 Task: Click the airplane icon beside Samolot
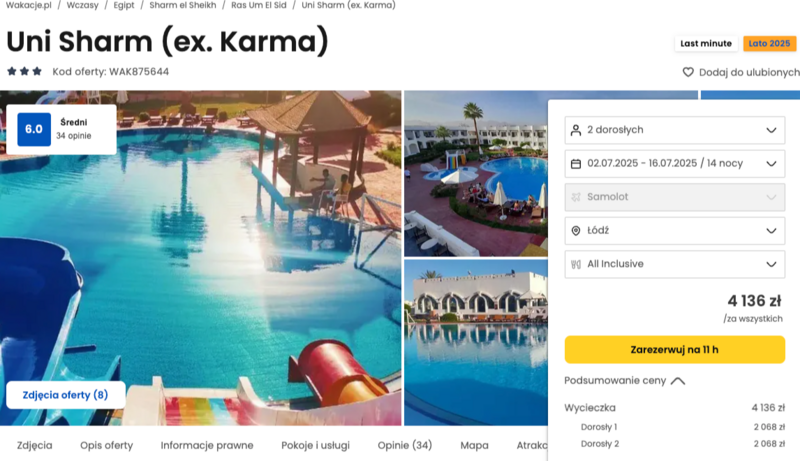pyautogui.click(x=576, y=197)
